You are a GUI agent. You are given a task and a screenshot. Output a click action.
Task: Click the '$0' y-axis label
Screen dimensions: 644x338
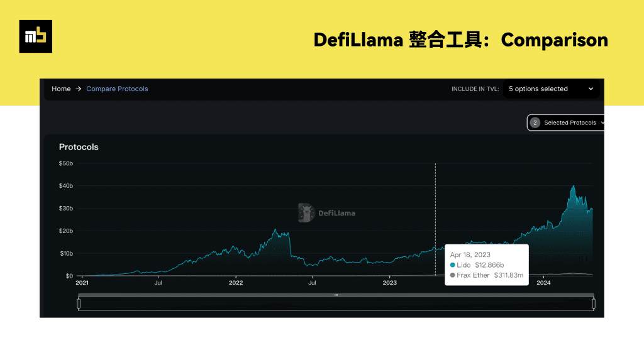coord(69,276)
